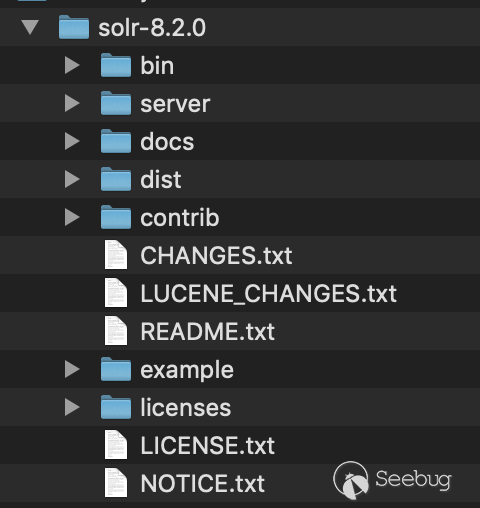
Task: Expand the dist folder
Action: click(x=72, y=179)
